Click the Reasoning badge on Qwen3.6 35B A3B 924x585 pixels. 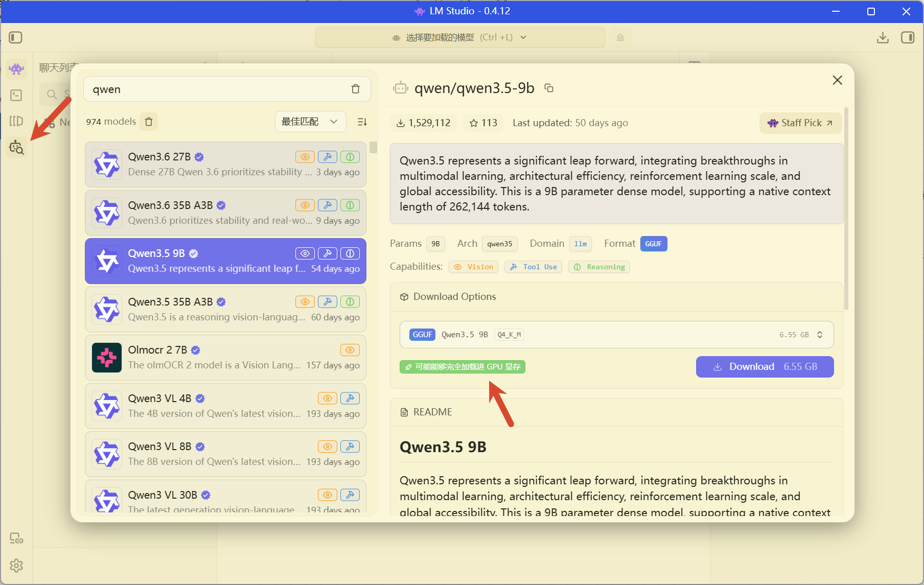pyautogui.click(x=350, y=205)
